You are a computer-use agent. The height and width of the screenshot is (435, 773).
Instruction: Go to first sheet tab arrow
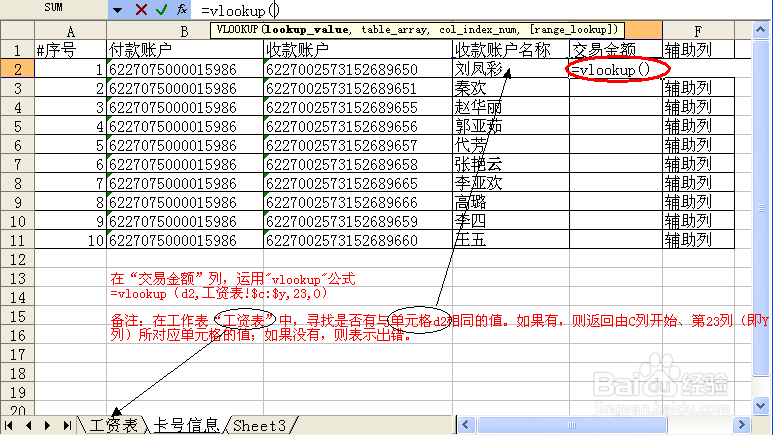9,425
